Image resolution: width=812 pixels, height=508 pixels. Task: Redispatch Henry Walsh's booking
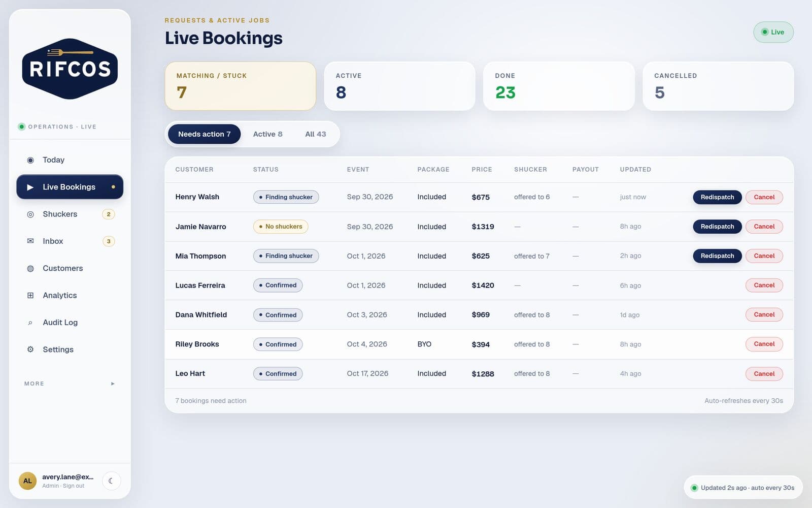(x=717, y=197)
